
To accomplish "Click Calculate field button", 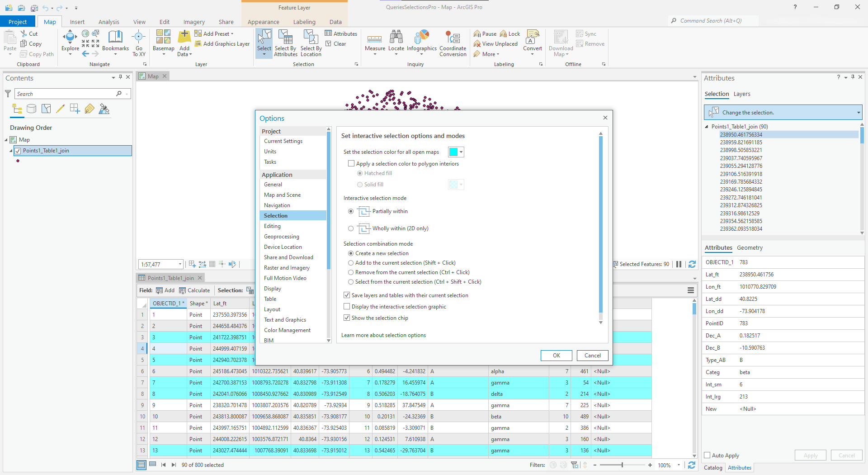I will 194,290.
